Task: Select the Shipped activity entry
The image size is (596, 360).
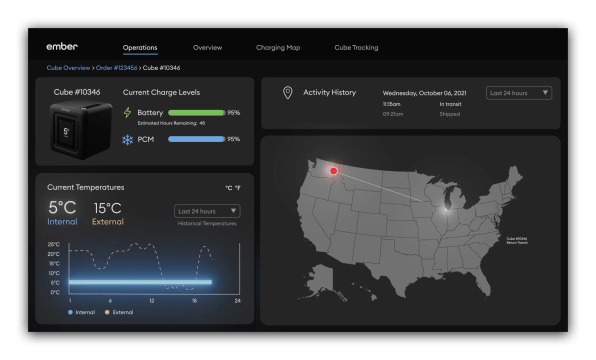Action: 450,114
